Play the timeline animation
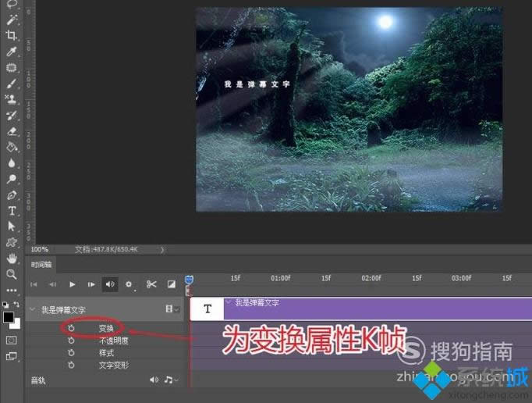Screen dimensions: 532x403 tap(72, 284)
